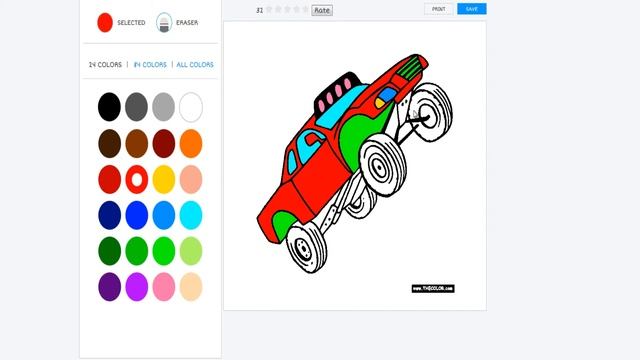This screenshot has width=640, height=360.
Task: Choose the cyan color swatch
Action: coord(191,215)
